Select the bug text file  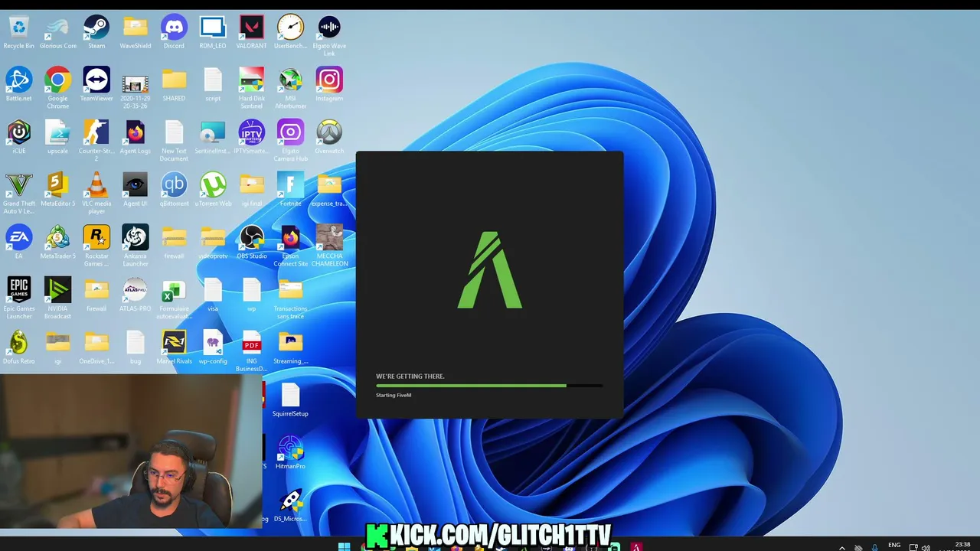[x=136, y=342]
